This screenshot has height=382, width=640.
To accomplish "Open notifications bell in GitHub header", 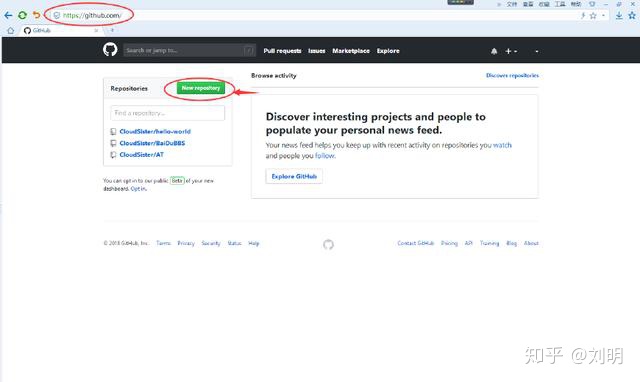I will coord(494,51).
